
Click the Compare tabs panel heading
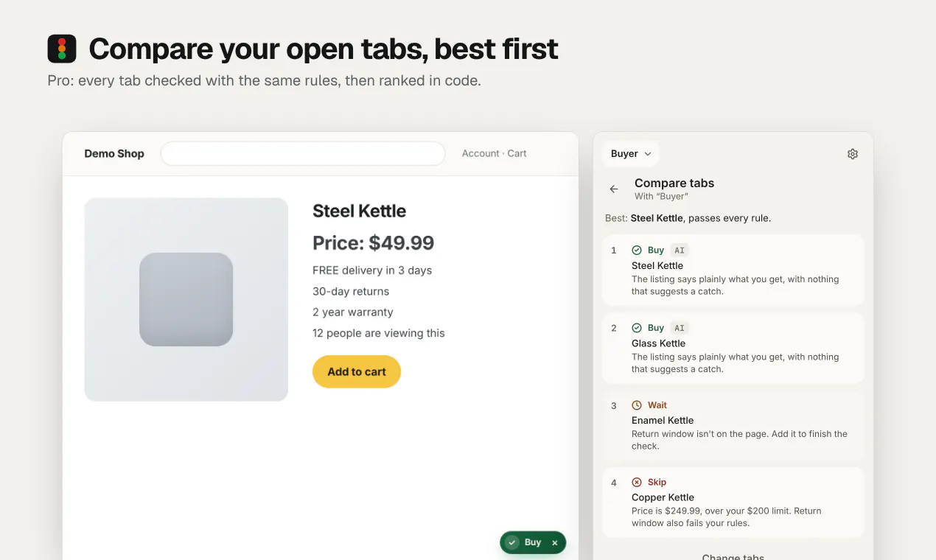[x=674, y=183]
